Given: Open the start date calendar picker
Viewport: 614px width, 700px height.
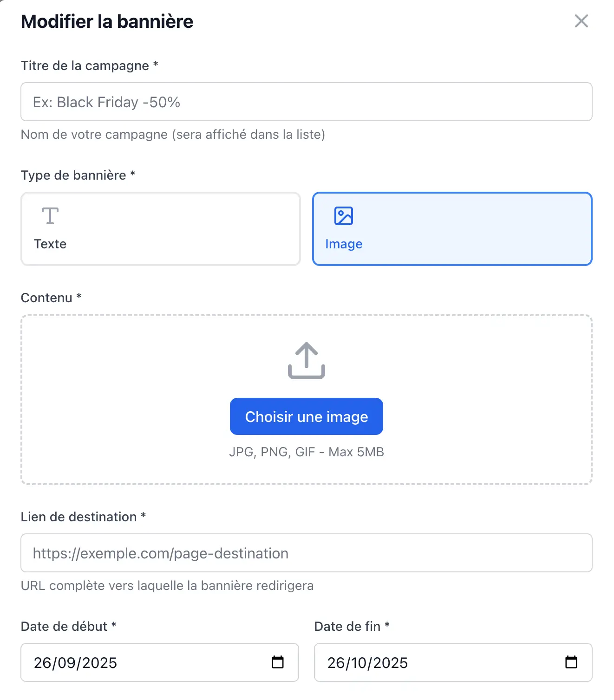Looking at the screenshot, I should tap(278, 662).
